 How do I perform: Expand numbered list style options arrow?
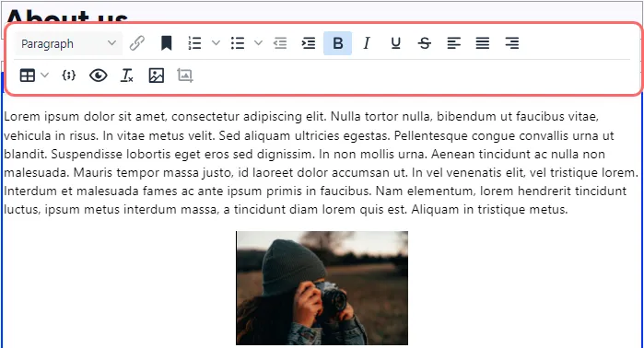[x=216, y=42]
